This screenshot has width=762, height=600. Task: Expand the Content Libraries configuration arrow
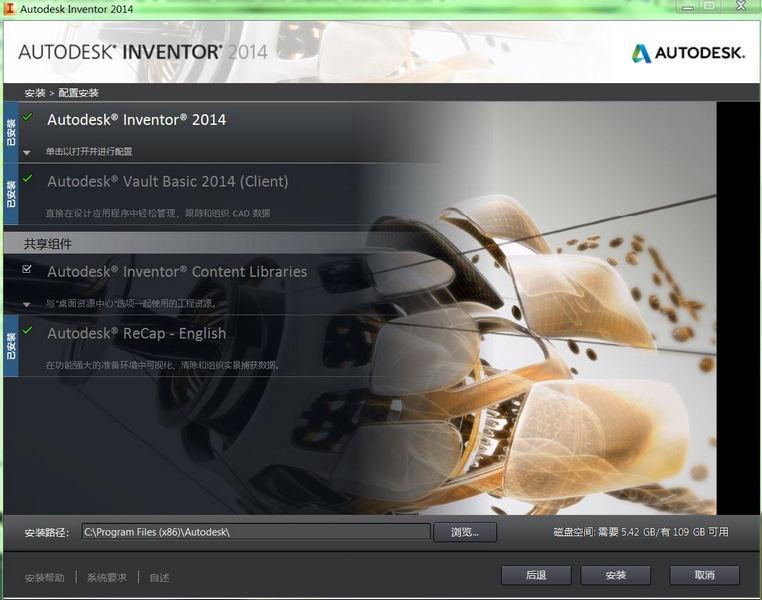[27, 304]
